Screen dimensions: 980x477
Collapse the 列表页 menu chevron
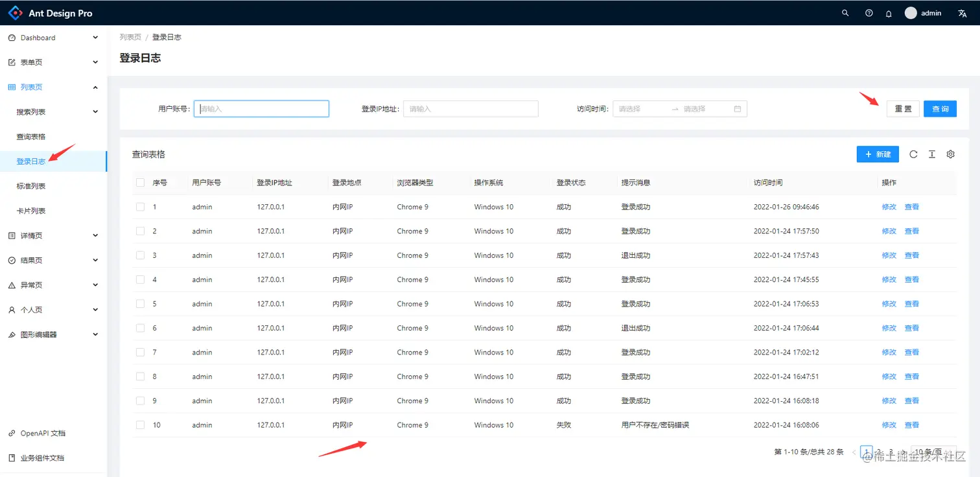click(95, 87)
